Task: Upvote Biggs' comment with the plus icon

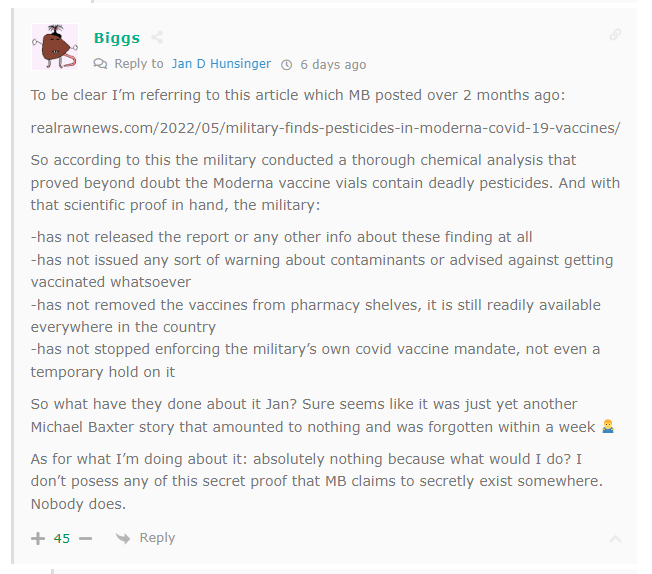Action: pos(38,538)
